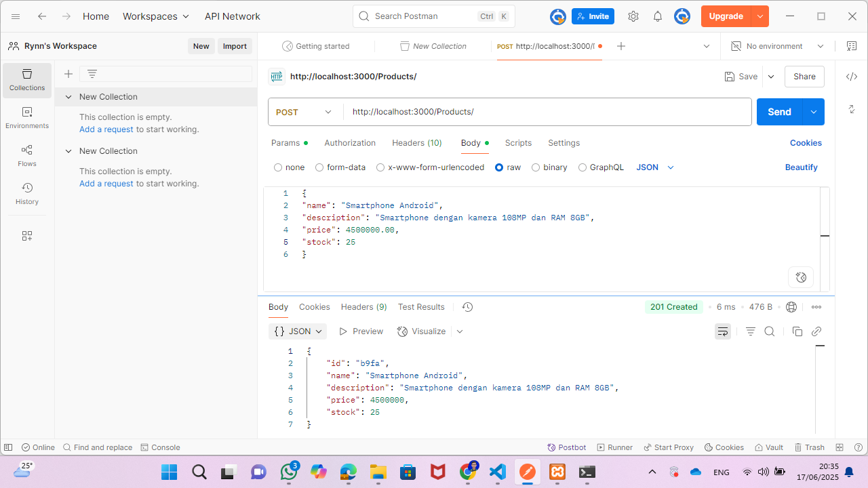
Task: Click Beautify to format the body
Action: click(801, 167)
